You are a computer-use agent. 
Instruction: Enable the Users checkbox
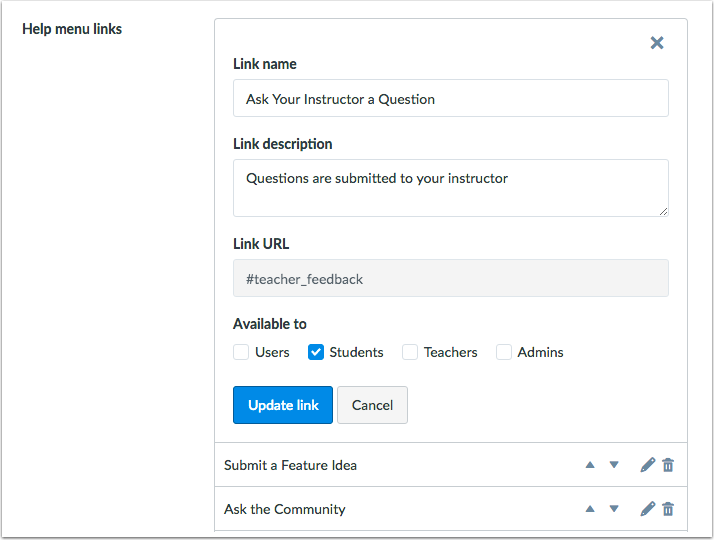click(x=241, y=352)
